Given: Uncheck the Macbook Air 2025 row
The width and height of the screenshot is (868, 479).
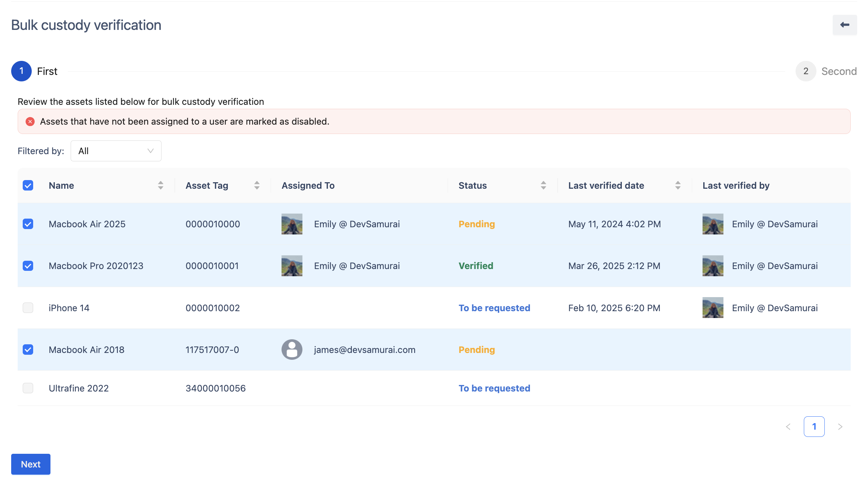Looking at the screenshot, I should [x=28, y=224].
